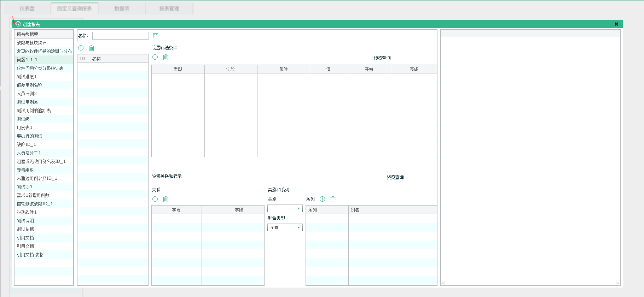Delete data item using trash icon above ID column
This screenshot has width=644, height=297.
coord(92,48)
